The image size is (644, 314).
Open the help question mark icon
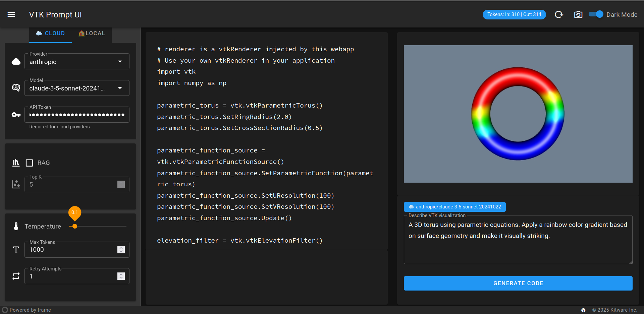[584, 310]
